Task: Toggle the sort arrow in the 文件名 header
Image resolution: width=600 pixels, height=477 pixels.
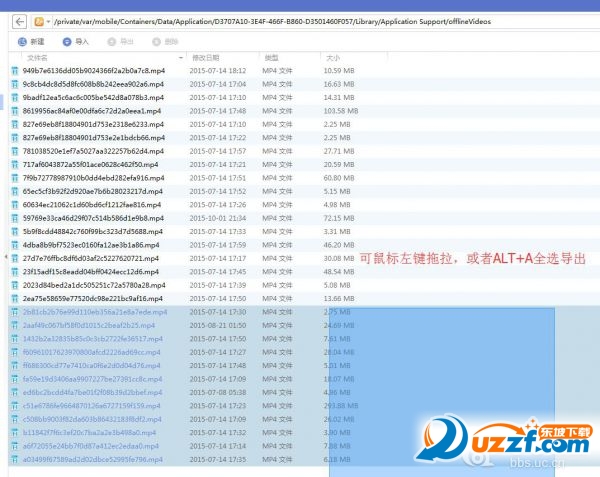Action: (x=181, y=58)
